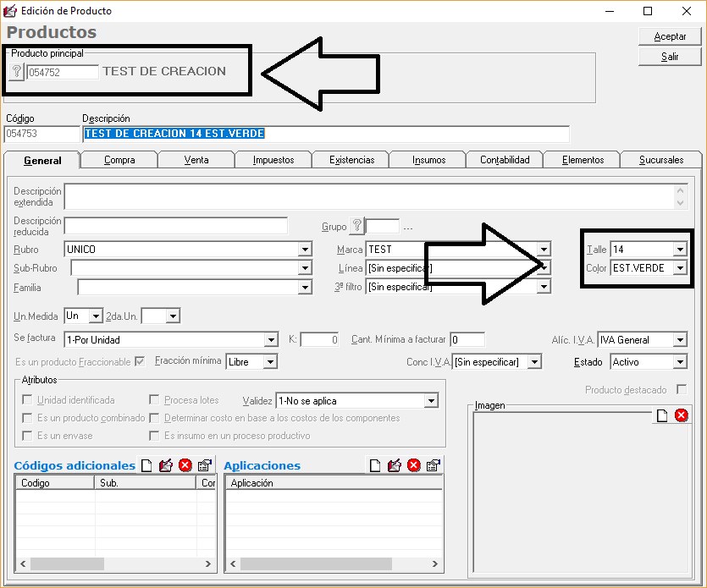This screenshot has height=588, width=707.
Task: Open properties icon in Aplicaciones section
Action: pyautogui.click(x=433, y=465)
